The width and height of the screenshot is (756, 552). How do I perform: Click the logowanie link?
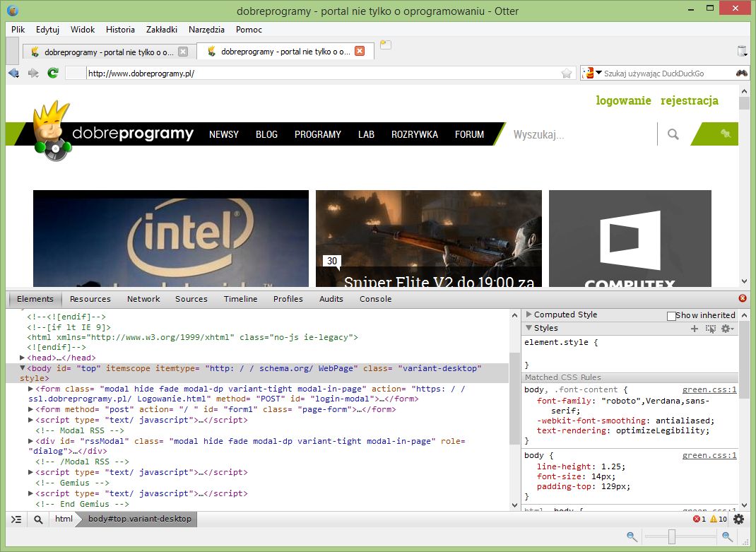pos(623,100)
